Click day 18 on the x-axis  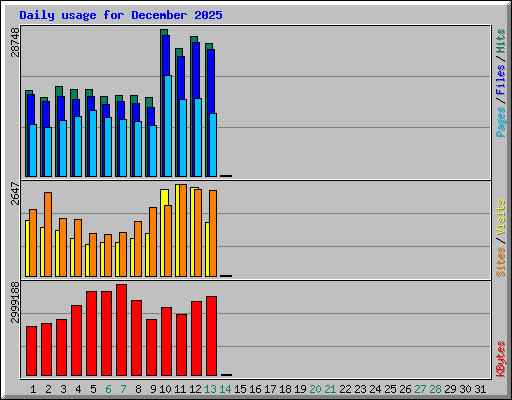(x=285, y=389)
